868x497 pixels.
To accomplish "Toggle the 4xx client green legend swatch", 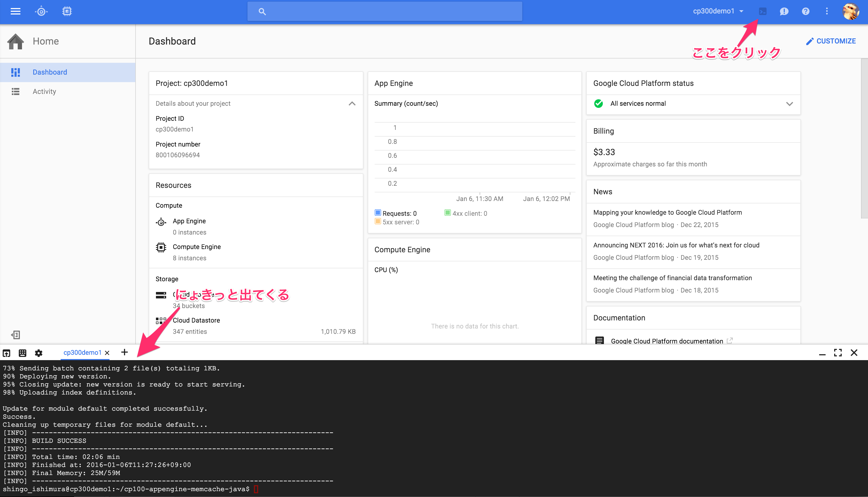I will pos(447,213).
